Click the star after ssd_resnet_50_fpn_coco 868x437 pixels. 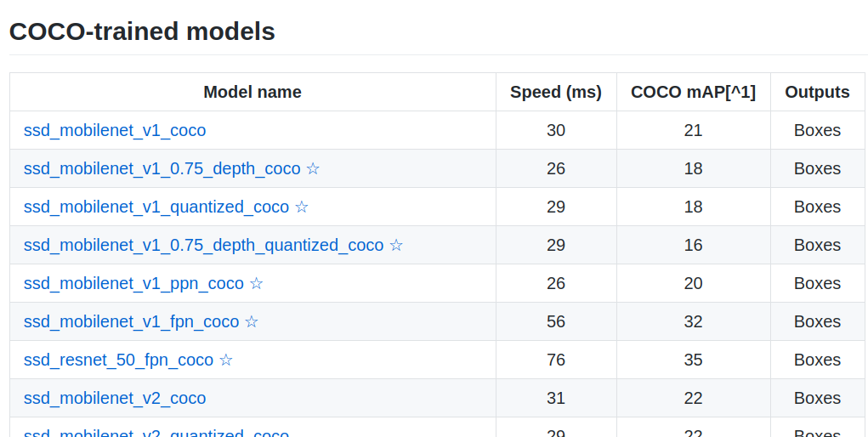click(x=226, y=360)
